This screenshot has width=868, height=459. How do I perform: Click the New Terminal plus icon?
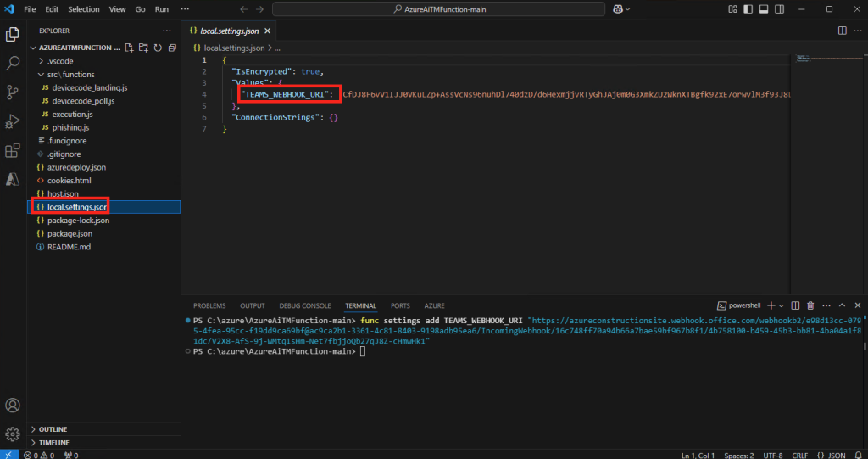[771, 305]
